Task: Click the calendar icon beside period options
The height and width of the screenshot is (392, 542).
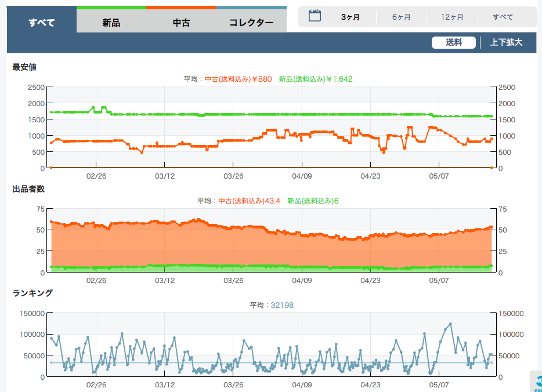Action: (x=315, y=16)
